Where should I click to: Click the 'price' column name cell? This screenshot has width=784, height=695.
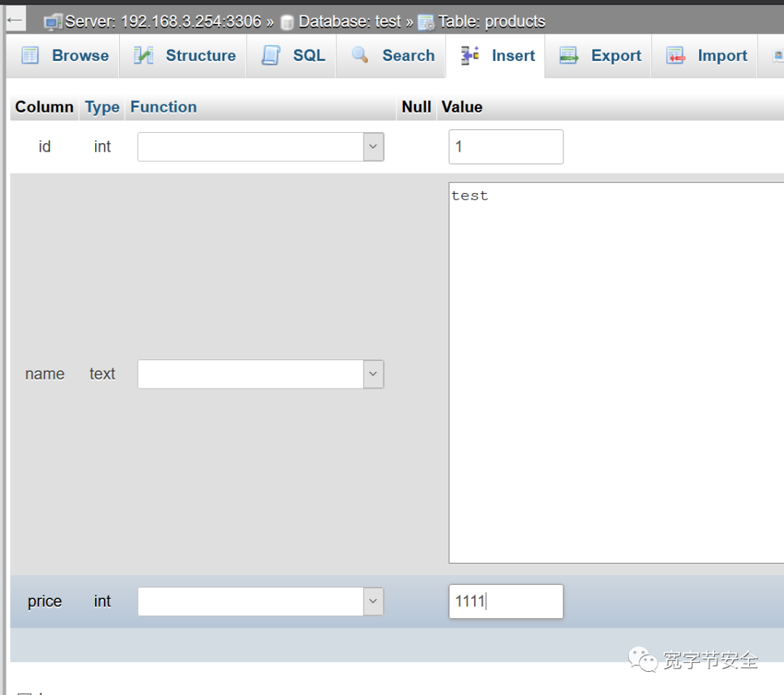click(44, 601)
